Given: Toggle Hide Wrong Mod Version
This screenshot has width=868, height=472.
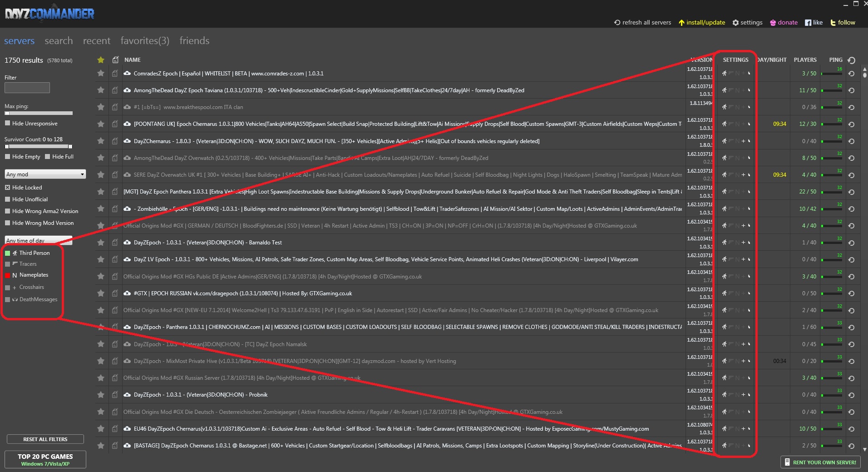Looking at the screenshot, I should coord(7,223).
